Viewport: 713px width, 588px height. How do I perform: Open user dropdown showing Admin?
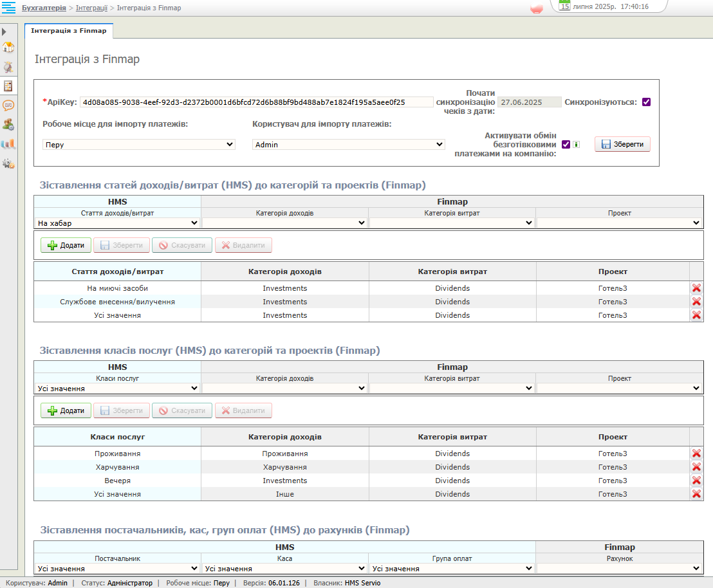tap(348, 145)
